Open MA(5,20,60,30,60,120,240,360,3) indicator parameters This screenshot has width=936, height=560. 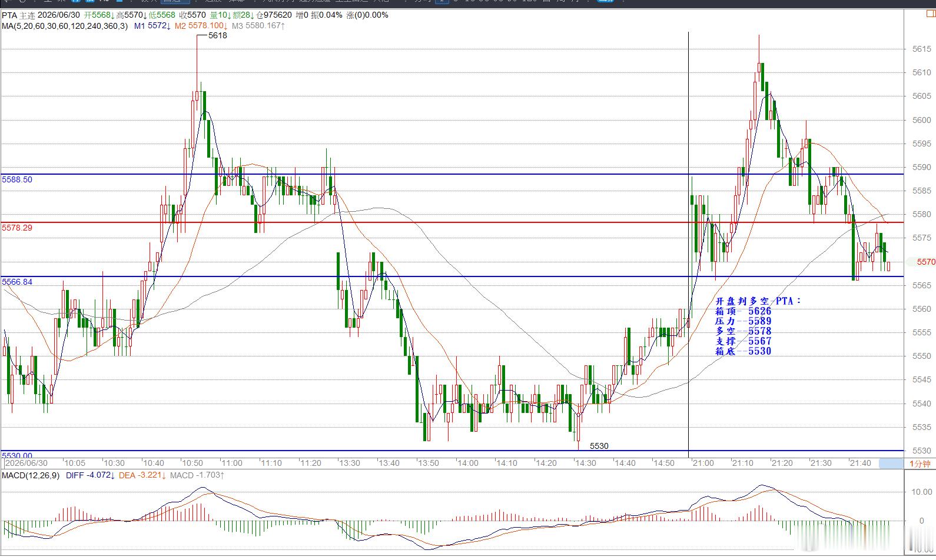pos(64,26)
